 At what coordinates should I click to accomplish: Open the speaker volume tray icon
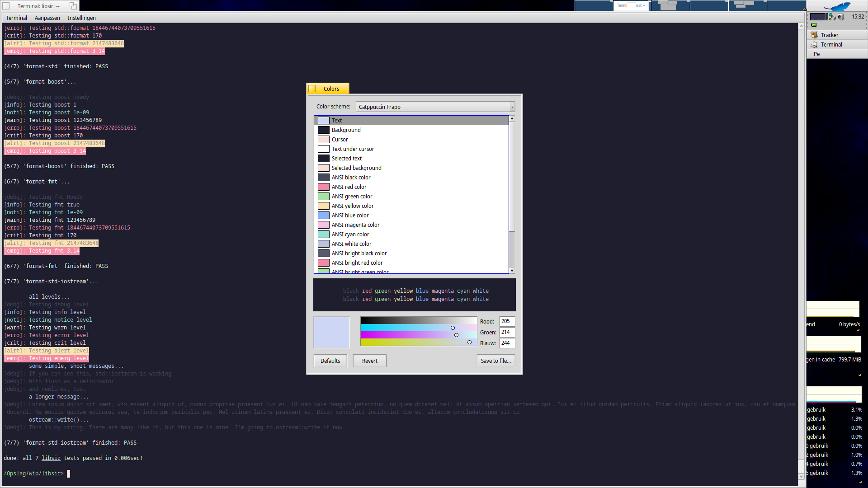click(x=840, y=17)
